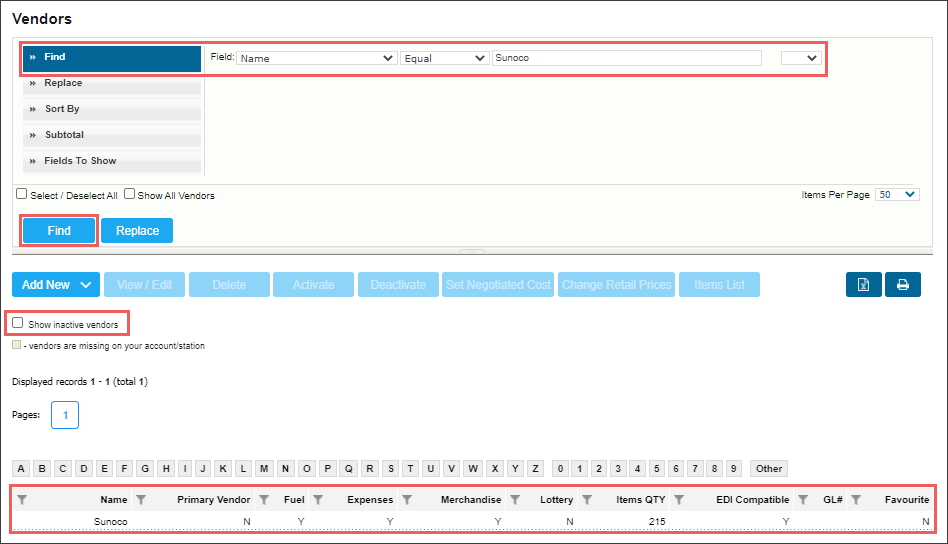Open the Field Name dropdown
Viewport: 948px width, 544px height.
click(x=316, y=58)
